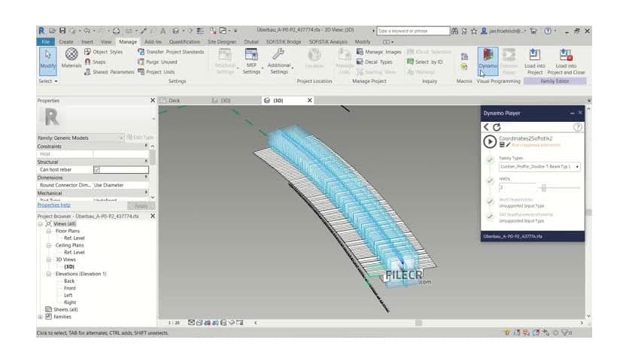Image resolution: width=629 pixels, height=364 pixels.
Task: Click the Dynamo Player back arrow
Action: click(486, 127)
